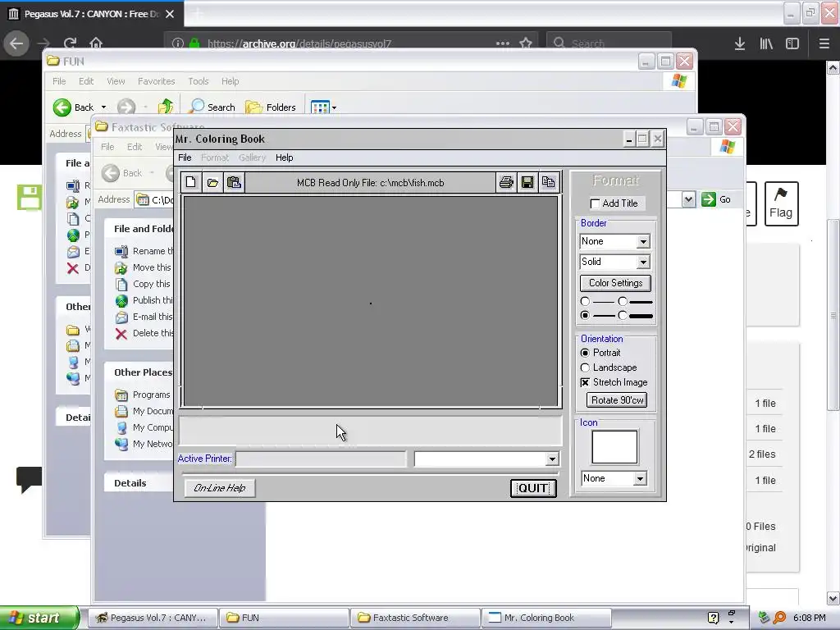The width and height of the screenshot is (840, 630).
Task: Click the Print icon in Mr. Coloring Book toolbar
Action: point(506,183)
